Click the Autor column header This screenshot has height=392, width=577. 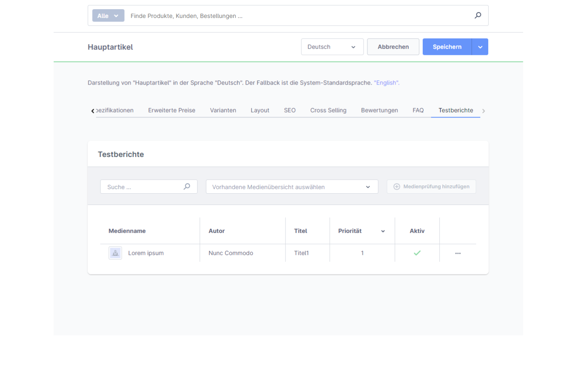pyautogui.click(x=216, y=231)
